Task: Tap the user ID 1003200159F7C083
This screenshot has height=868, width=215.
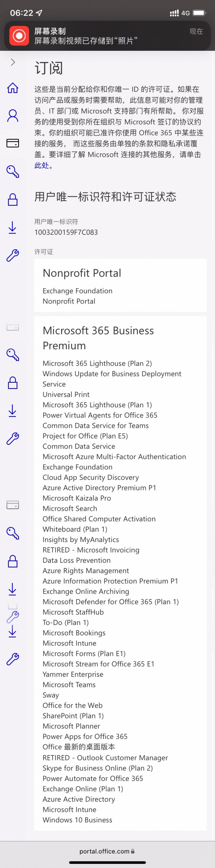Action: click(x=66, y=232)
